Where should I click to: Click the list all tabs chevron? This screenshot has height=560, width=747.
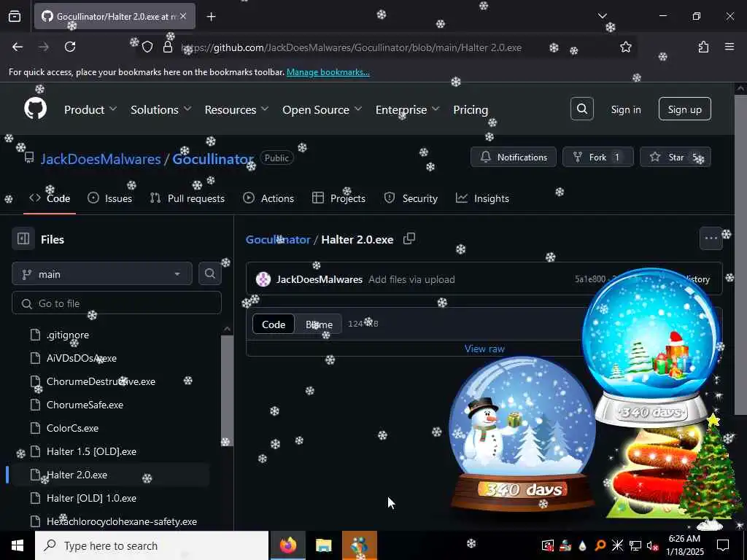[602, 16]
